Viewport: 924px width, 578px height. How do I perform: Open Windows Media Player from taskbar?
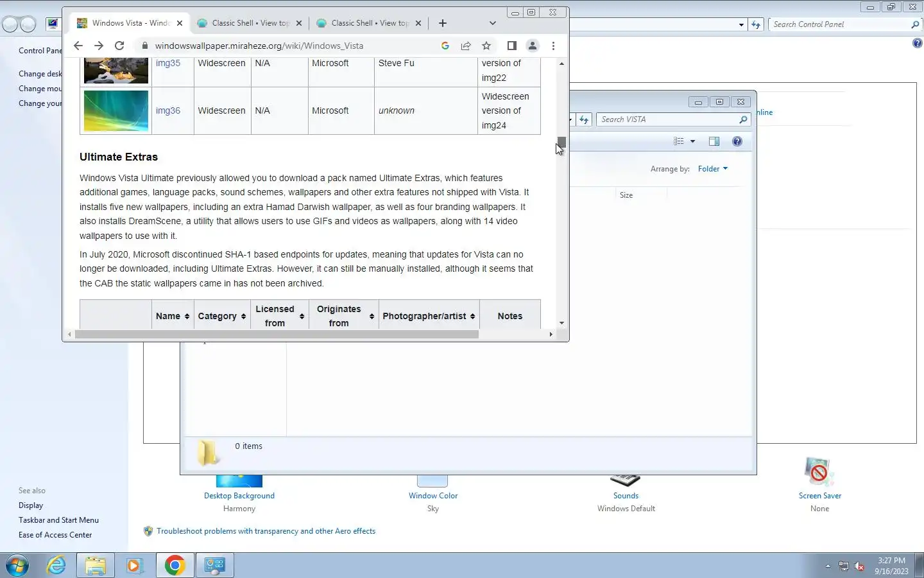(134, 565)
